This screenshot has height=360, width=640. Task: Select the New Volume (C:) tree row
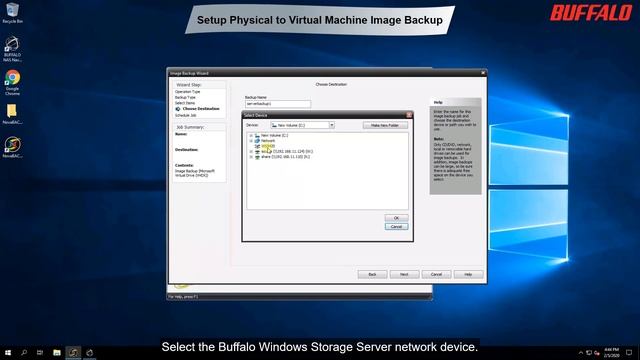(x=274, y=136)
